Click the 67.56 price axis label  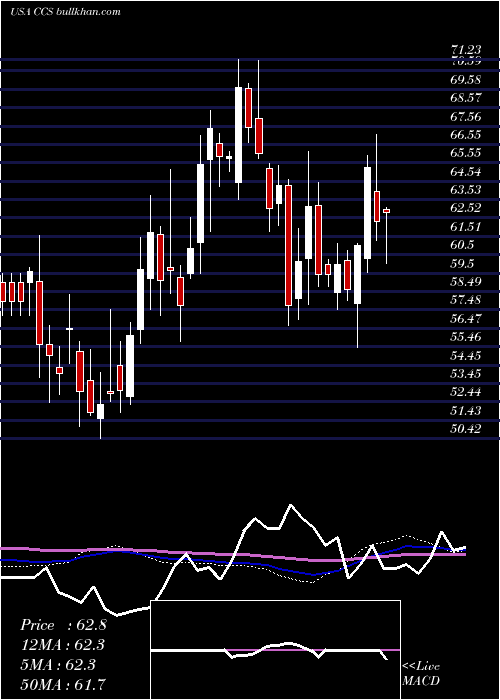pyautogui.click(x=466, y=117)
